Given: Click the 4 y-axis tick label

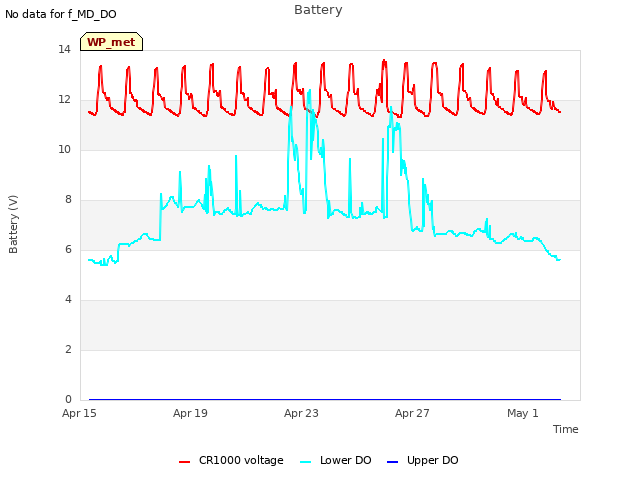Looking at the screenshot, I should tap(68, 300).
